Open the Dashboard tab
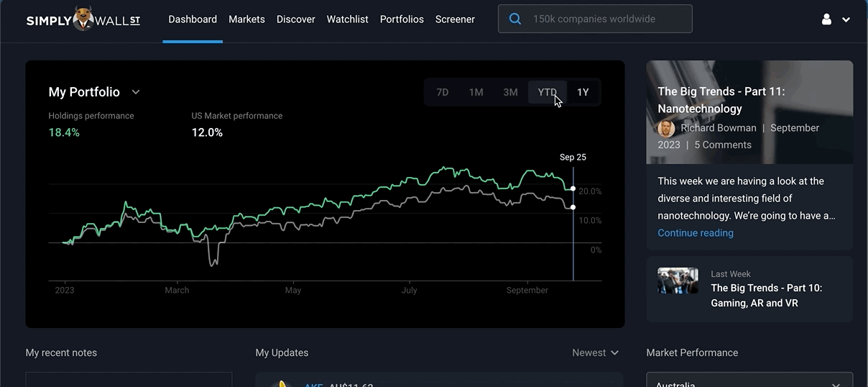Viewport: 868px width, 387px height. [193, 19]
